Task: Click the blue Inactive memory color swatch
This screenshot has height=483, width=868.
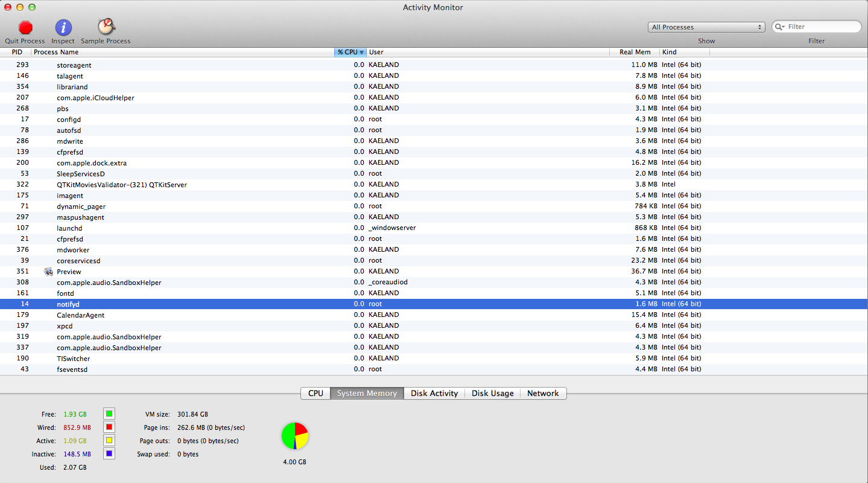Action: point(109,454)
